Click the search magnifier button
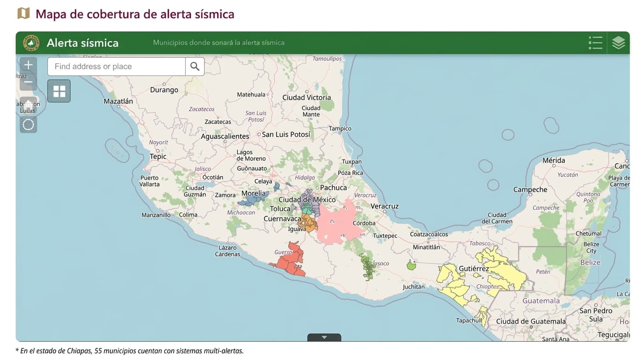Viewport: 644px width, 359px height. [x=195, y=66]
